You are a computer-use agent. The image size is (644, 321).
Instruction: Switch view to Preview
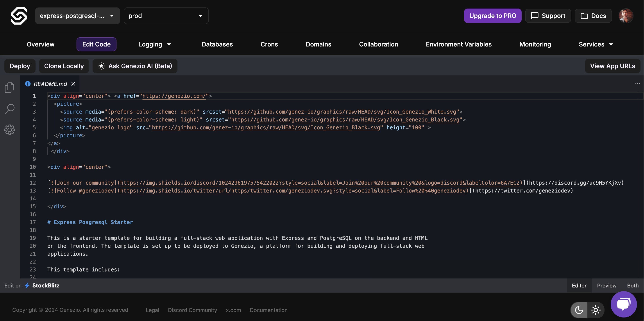[x=607, y=285]
